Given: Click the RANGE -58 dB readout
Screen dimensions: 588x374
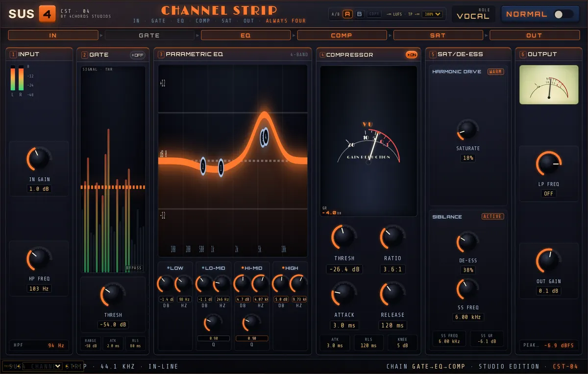Looking at the screenshot, I should click(90, 343).
